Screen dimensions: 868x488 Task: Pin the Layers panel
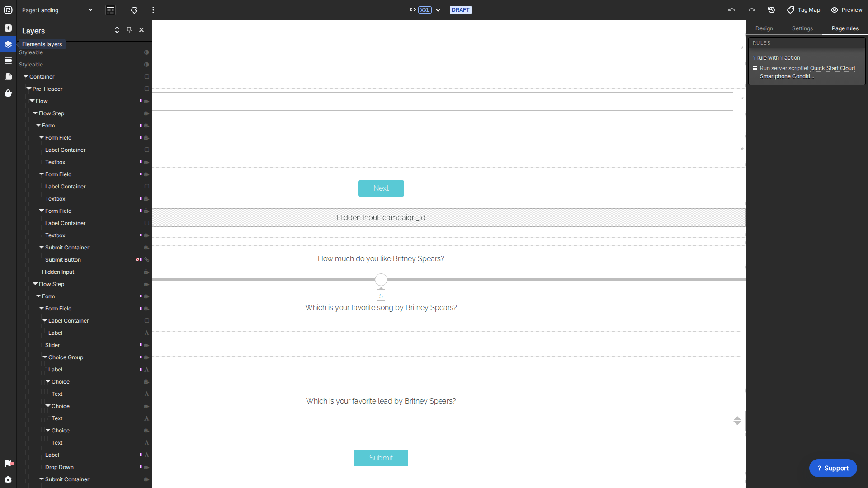tap(129, 30)
